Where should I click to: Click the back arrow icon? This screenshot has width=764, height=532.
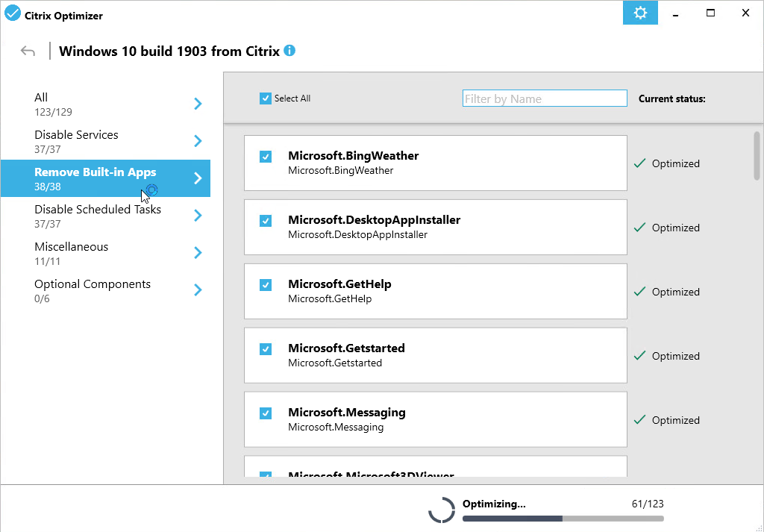[28, 51]
